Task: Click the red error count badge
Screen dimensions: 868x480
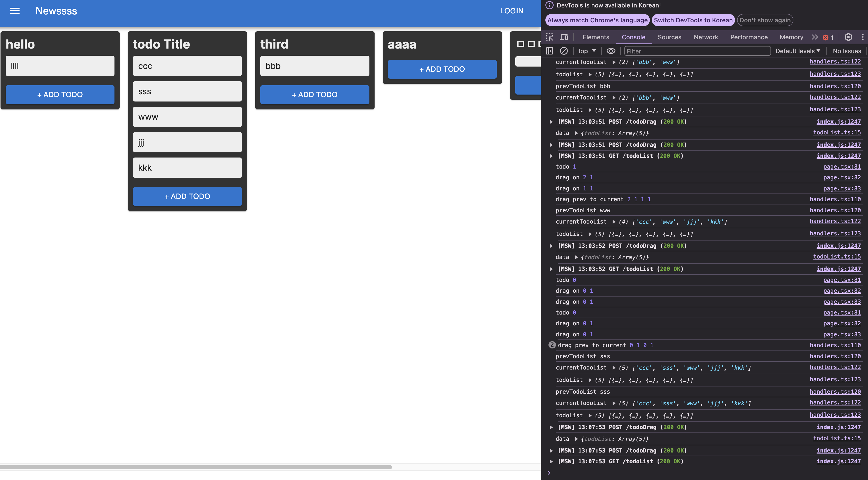Action: coord(828,37)
